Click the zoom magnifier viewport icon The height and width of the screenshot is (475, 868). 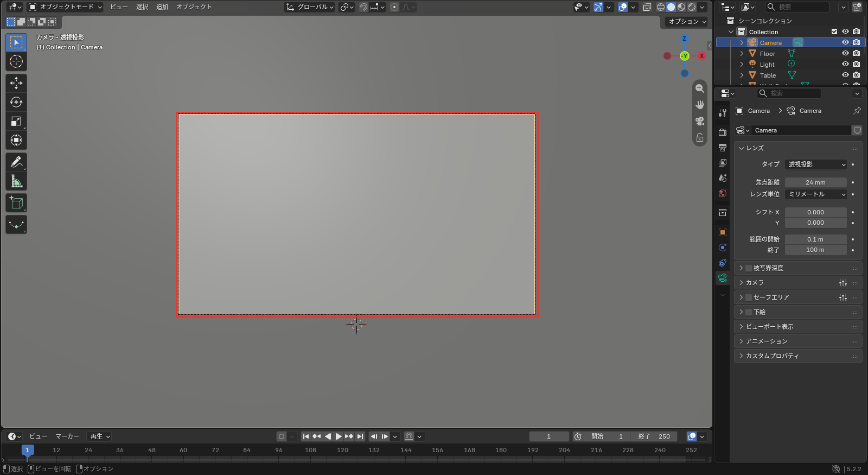pos(700,88)
